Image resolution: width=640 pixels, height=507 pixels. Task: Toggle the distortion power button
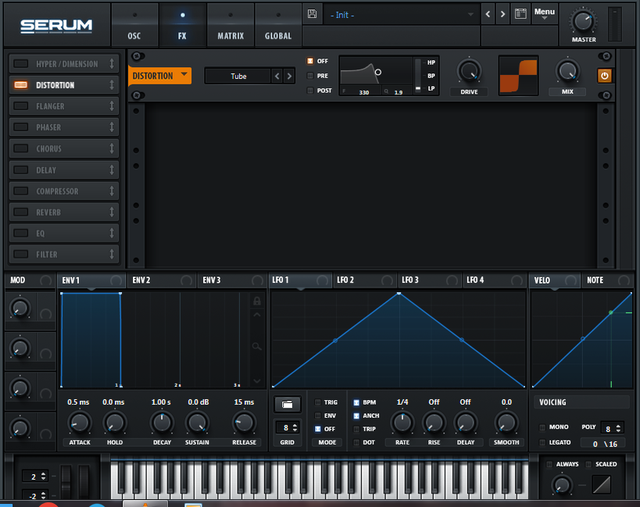point(605,76)
